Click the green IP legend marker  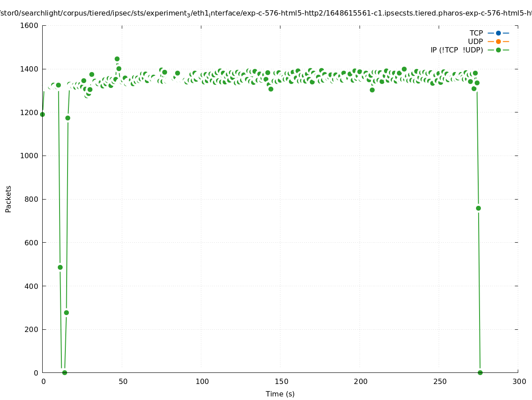pos(498,50)
